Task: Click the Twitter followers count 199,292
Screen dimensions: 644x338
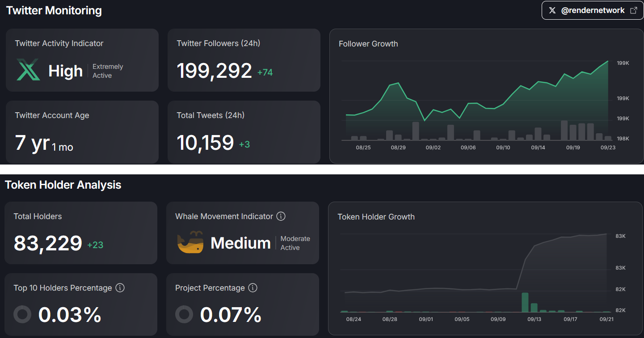Action: coord(215,71)
